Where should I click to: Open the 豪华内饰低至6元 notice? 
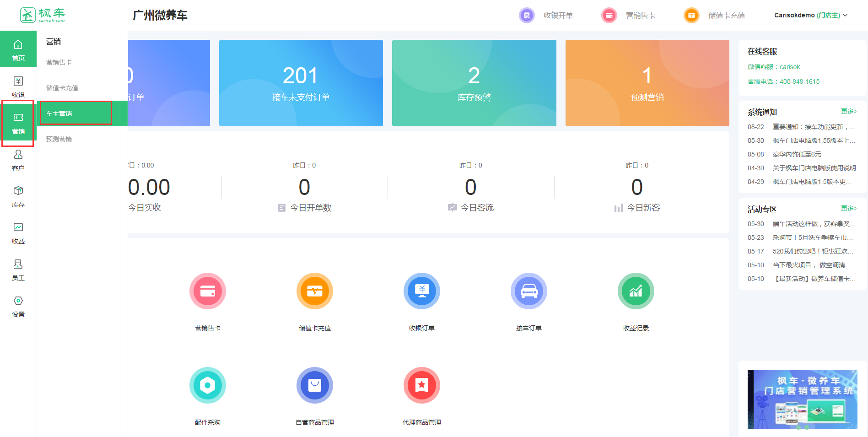[797, 154]
